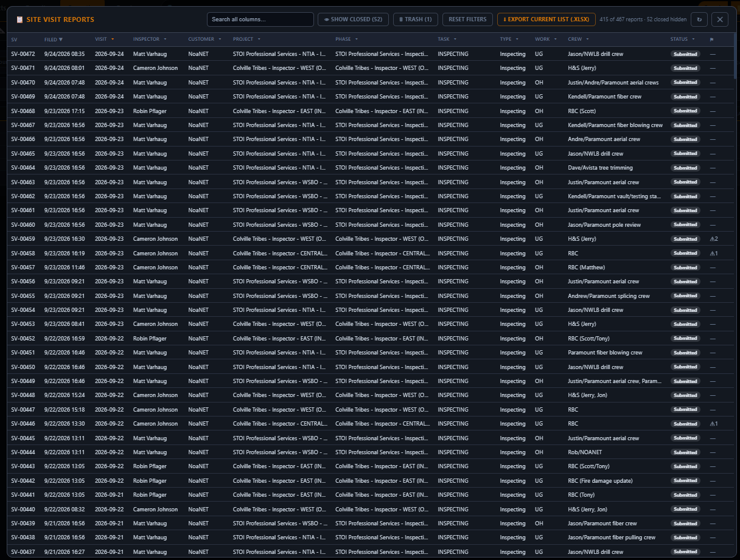Open the PHASE column filter dropdown

tap(357, 40)
